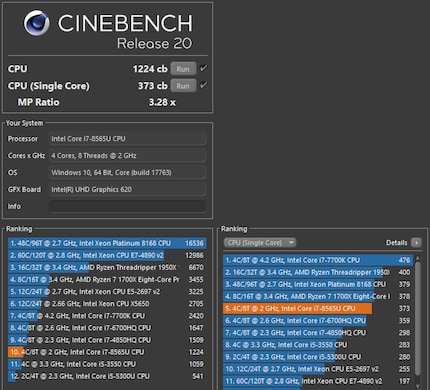
Task: Select the Processor field Intel Core i7-8565U
Action: point(127,139)
